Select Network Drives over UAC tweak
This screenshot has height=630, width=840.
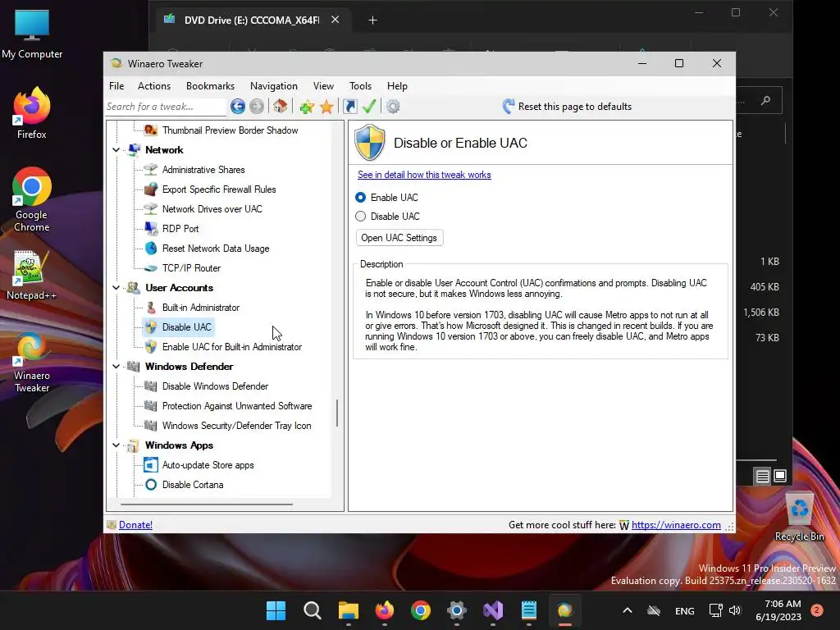203,209
